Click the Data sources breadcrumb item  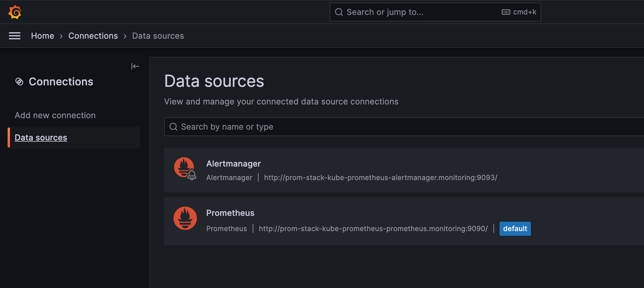point(158,36)
